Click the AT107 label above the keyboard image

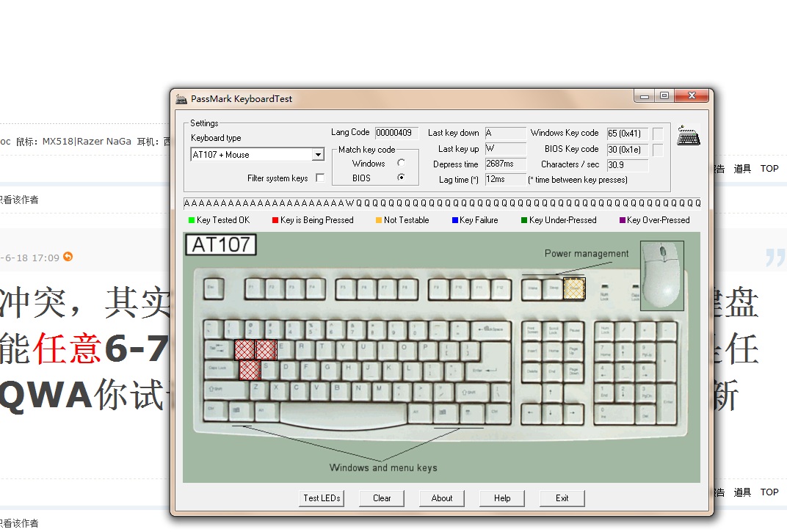pos(221,245)
